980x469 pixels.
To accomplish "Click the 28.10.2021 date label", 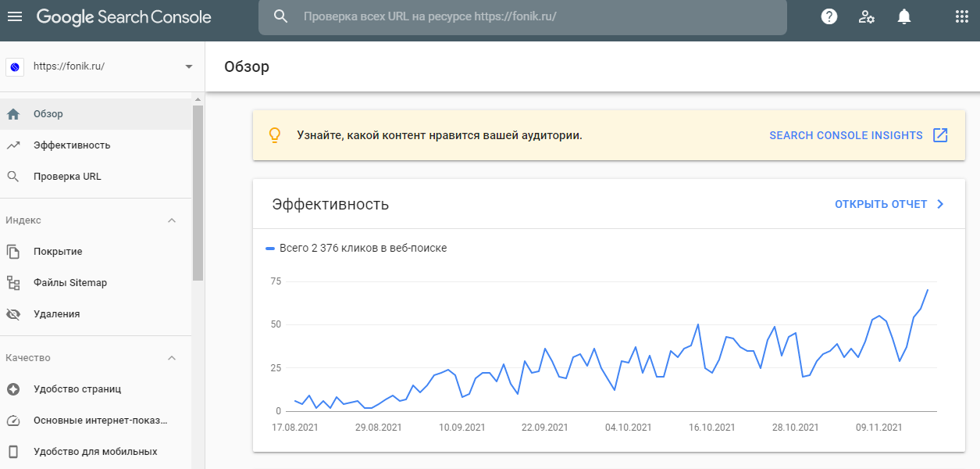I will coord(796,428).
